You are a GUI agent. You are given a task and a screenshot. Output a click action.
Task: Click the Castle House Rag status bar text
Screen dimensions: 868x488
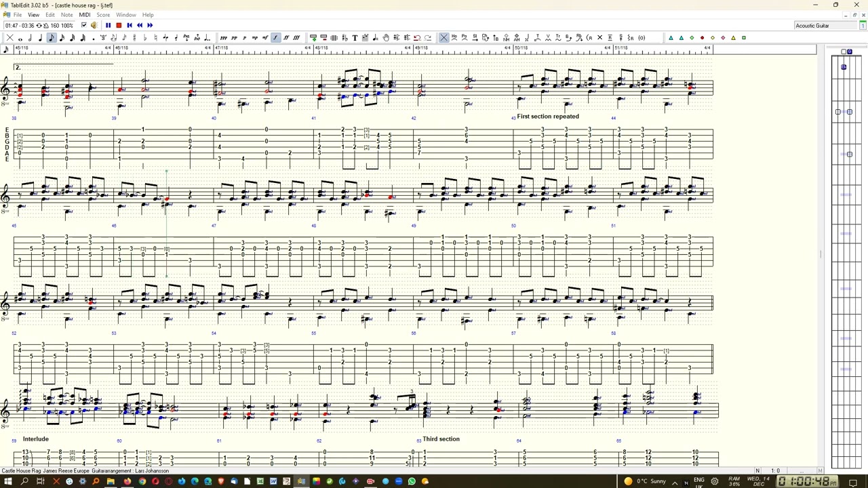coord(85,471)
